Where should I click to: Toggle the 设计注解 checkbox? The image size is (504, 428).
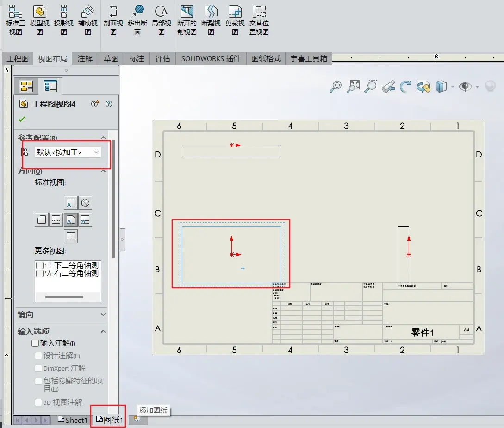38,356
